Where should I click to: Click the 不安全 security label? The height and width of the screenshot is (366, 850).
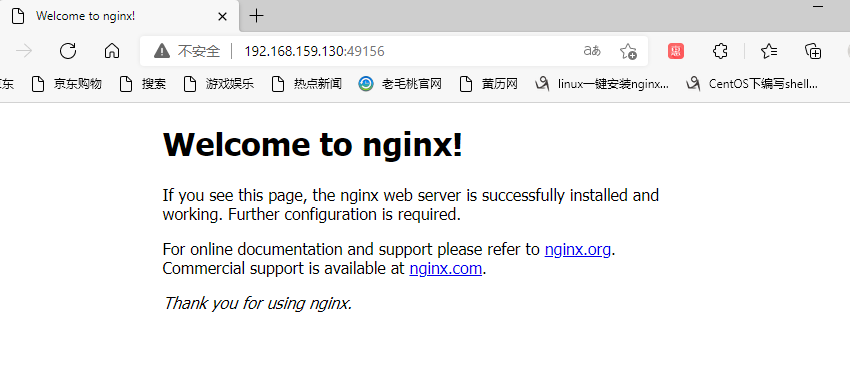199,52
